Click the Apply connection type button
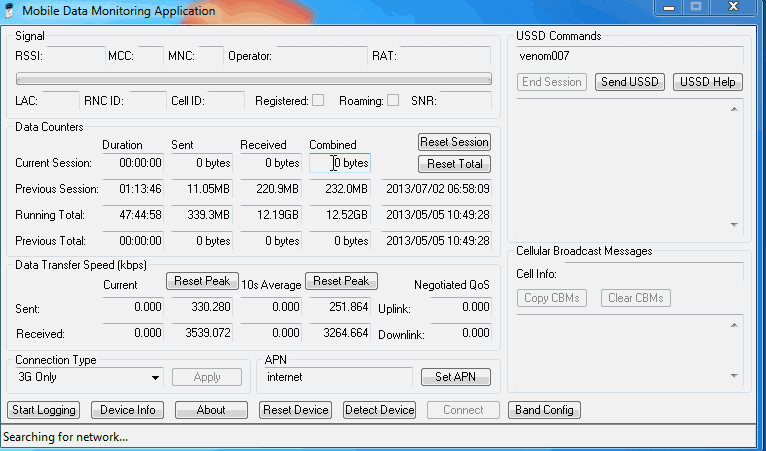This screenshot has height=451, width=766. click(207, 377)
